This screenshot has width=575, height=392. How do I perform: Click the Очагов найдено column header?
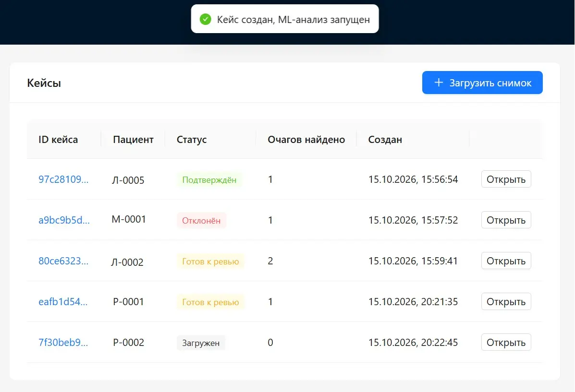tap(306, 140)
